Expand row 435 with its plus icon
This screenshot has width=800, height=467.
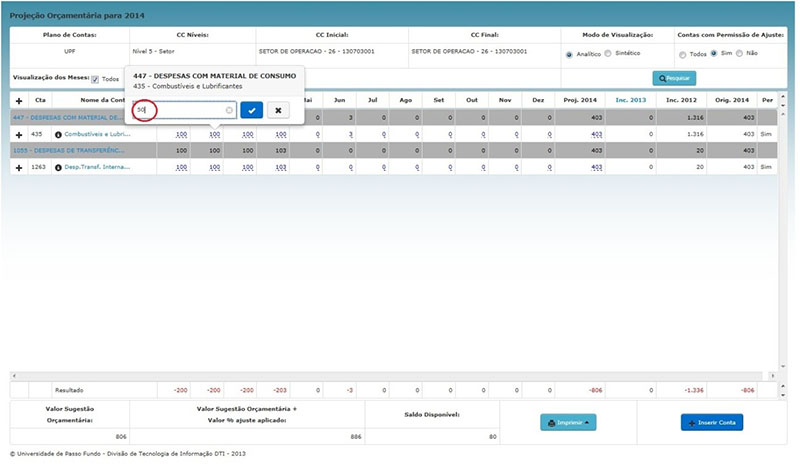point(19,135)
